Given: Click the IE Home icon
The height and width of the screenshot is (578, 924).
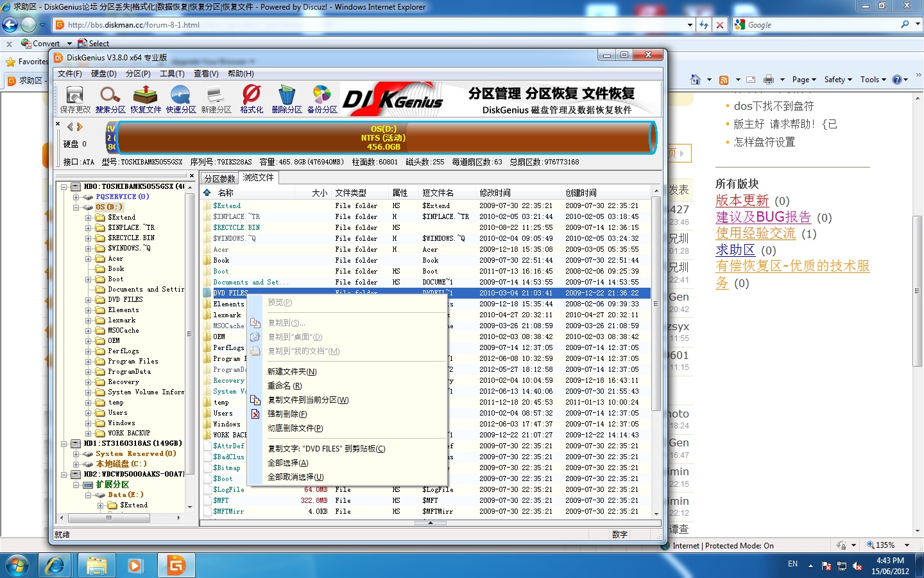Looking at the screenshot, I should (x=695, y=80).
